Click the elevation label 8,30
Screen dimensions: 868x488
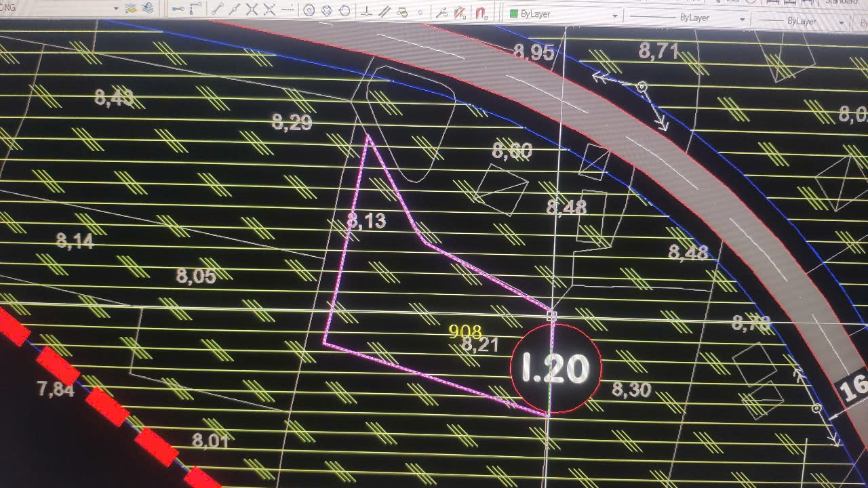pyautogui.click(x=631, y=389)
